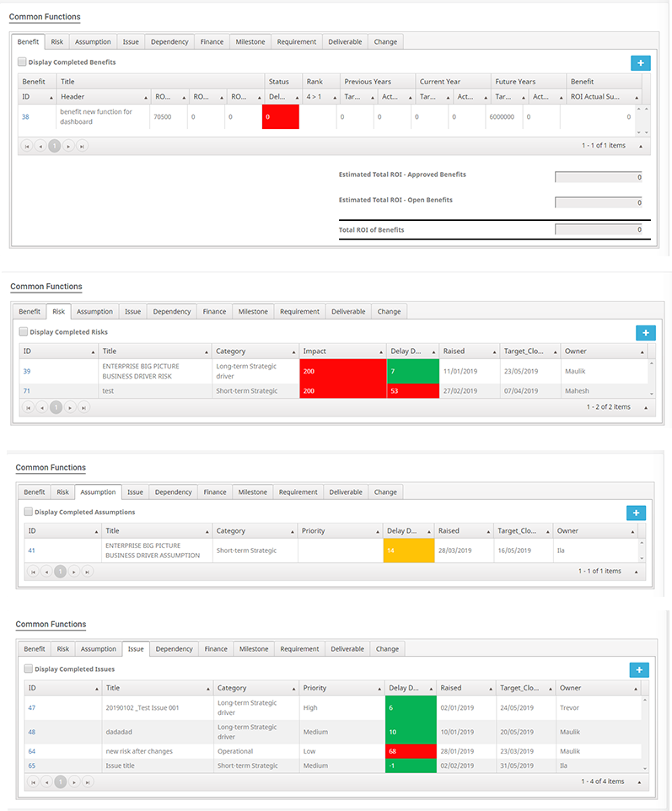Click the plus button above the issues grid
This screenshot has width=672, height=811.
pos(639,669)
